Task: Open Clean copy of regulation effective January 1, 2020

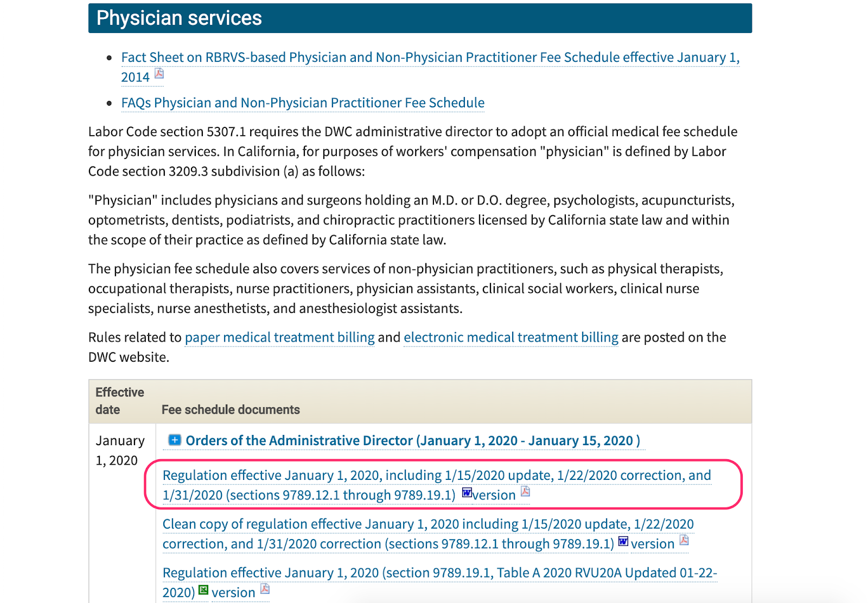Action: (428, 534)
